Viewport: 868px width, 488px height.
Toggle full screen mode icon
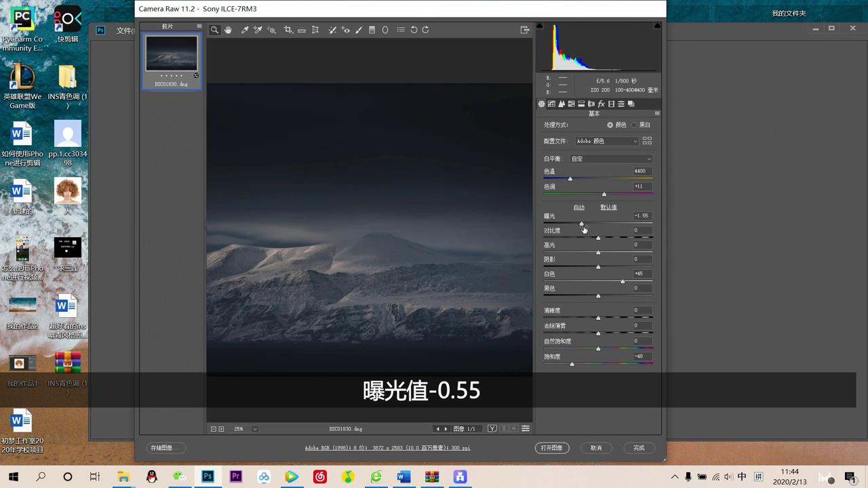(x=524, y=30)
